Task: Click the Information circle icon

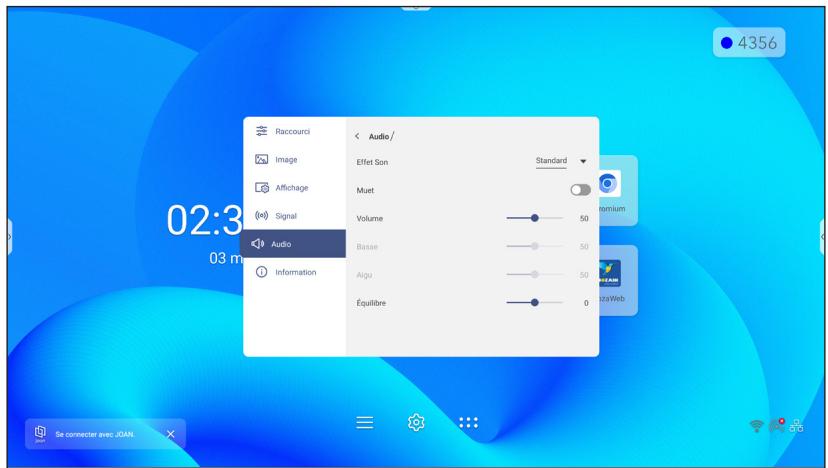Action: pos(261,272)
